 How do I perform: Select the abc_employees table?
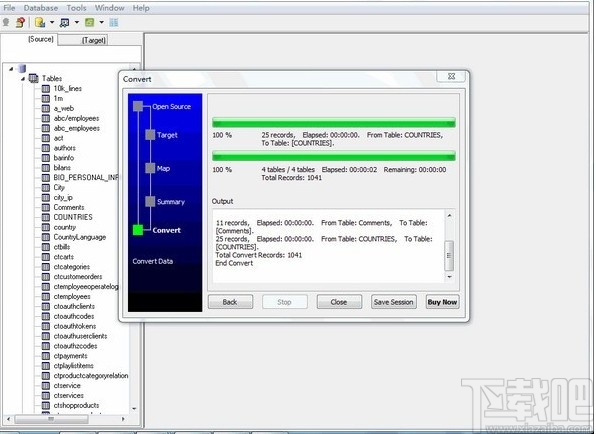coord(76,128)
